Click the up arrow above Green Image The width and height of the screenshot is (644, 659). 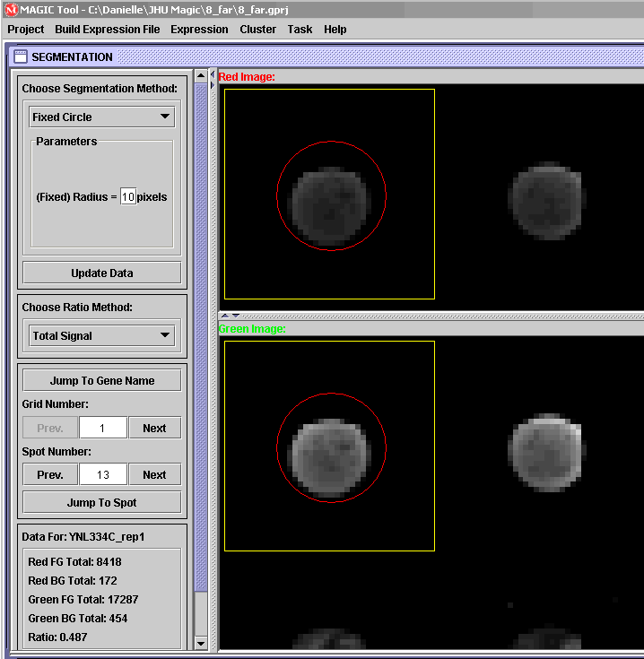pos(225,316)
